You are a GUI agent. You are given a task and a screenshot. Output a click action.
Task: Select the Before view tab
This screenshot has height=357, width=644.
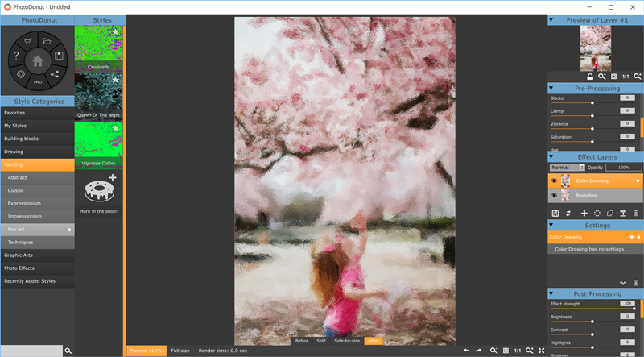coord(302,341)
